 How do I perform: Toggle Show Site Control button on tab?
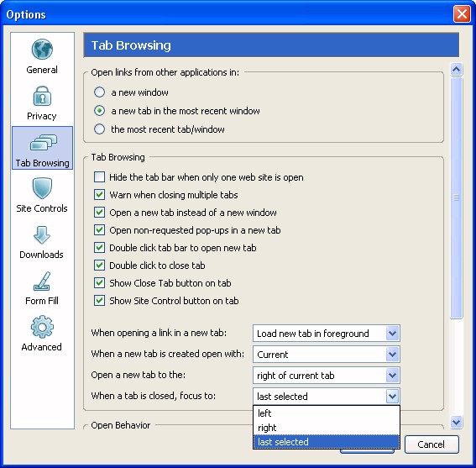pos(99,301)
